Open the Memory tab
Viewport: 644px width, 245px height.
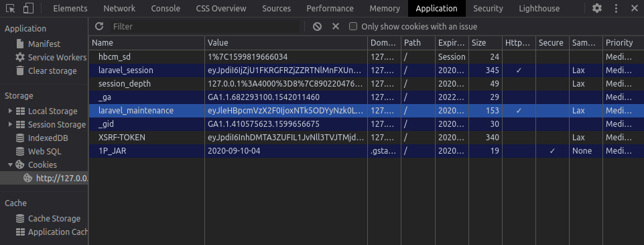click(385, 8)
